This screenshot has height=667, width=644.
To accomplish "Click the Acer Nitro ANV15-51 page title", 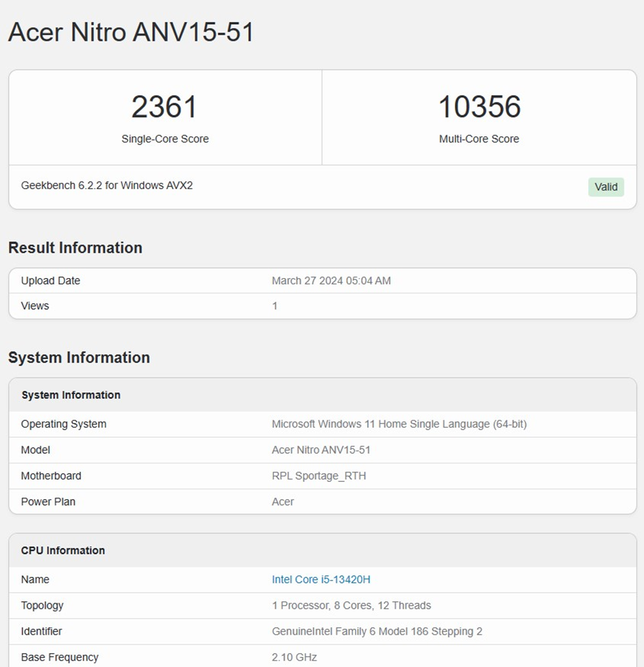I will pyautogui.click(x=131, y=32).
